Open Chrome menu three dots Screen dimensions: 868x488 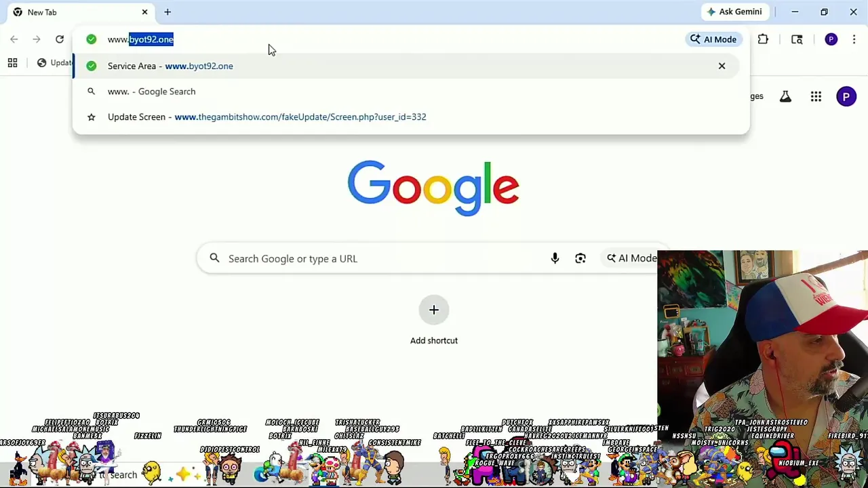(x=854, y=39)
